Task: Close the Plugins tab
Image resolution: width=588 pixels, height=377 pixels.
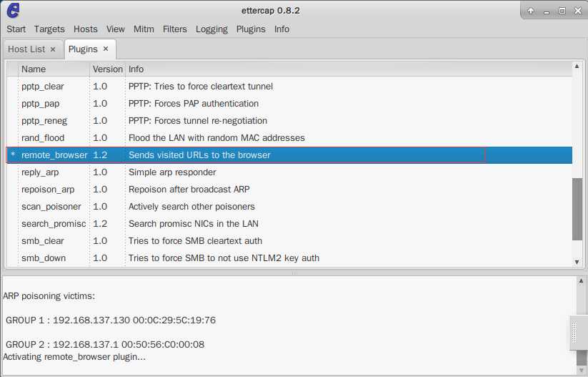Action: point(106,49)
